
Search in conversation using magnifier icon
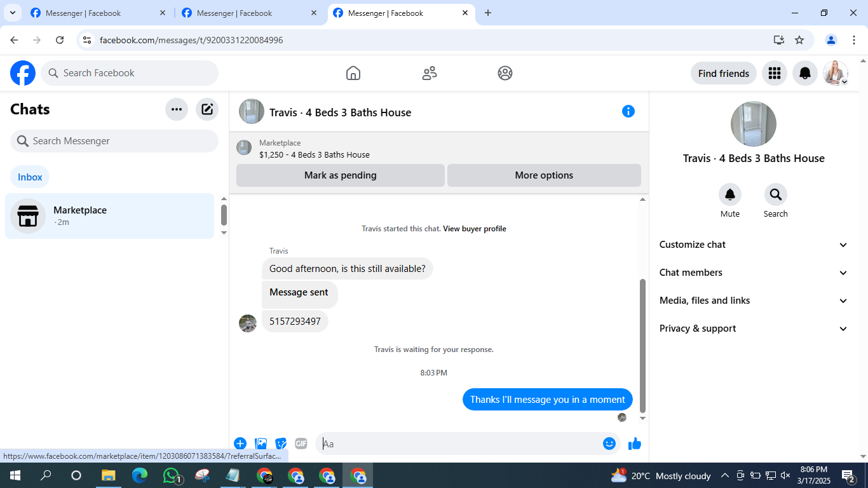(x=776, y=194)
